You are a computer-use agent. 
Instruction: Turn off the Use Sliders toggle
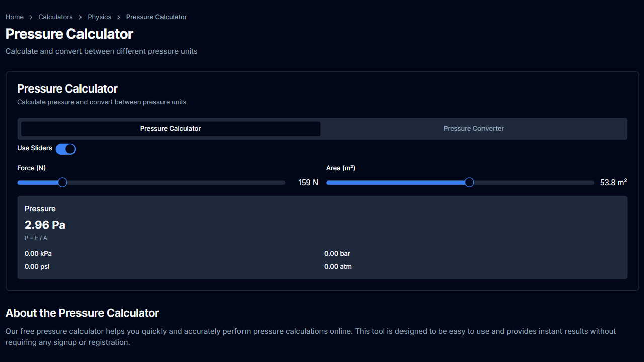click(66, 149)
